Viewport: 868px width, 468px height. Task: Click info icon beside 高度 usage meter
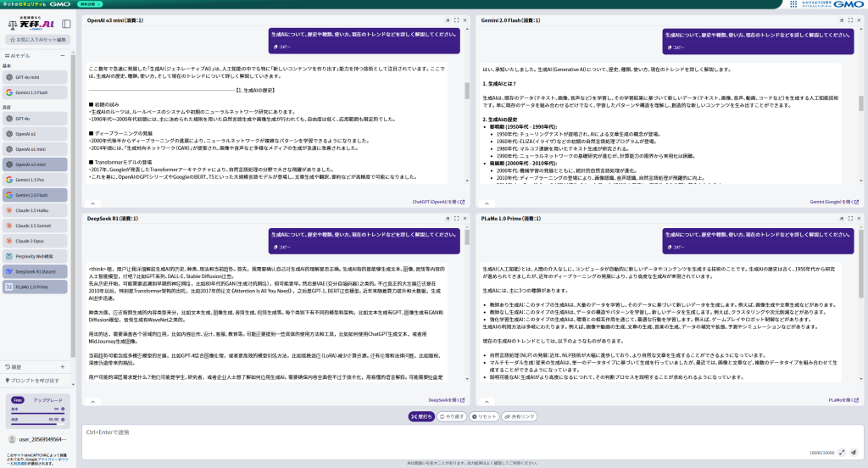click(63, 420)
